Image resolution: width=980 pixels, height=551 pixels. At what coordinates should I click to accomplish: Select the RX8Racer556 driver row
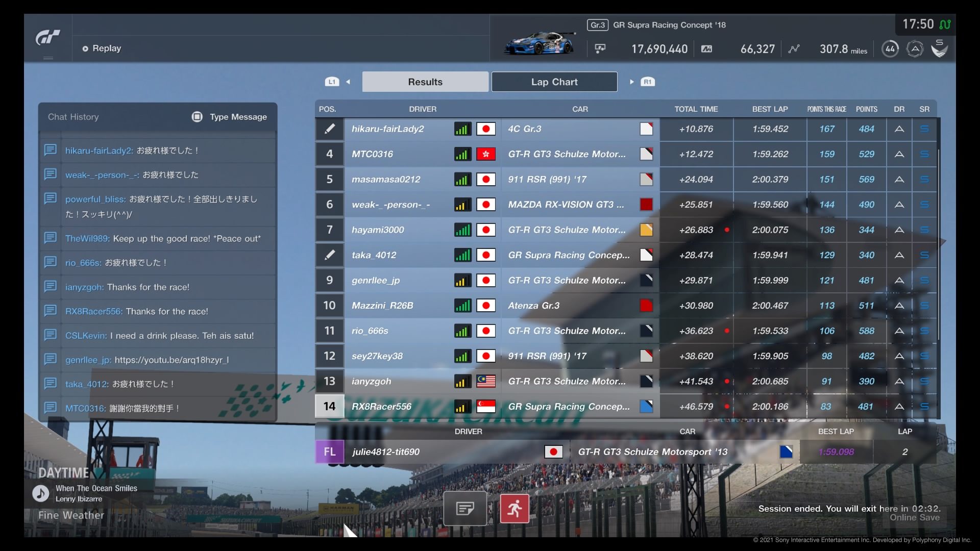pos(381,407)
